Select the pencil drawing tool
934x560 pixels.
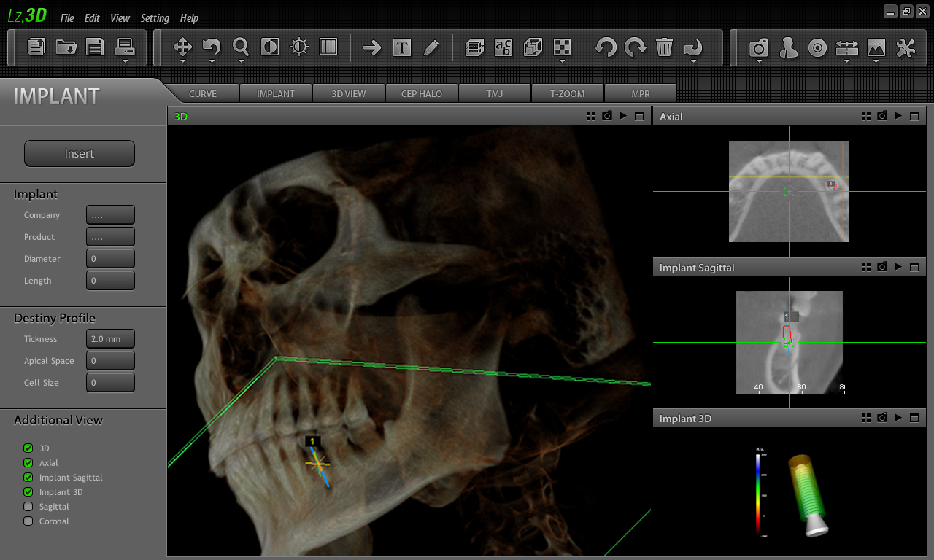click(x=431, y=47)
